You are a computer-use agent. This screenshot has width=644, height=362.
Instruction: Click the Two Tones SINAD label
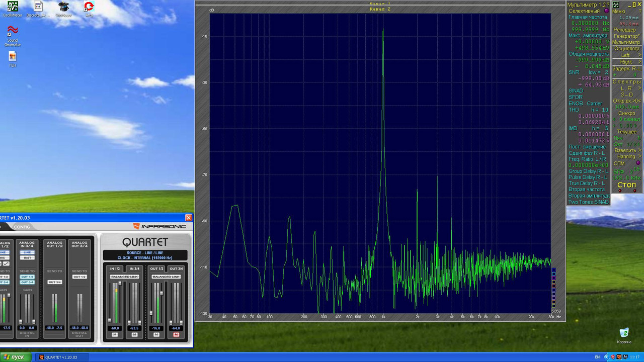tap(589, 202)
